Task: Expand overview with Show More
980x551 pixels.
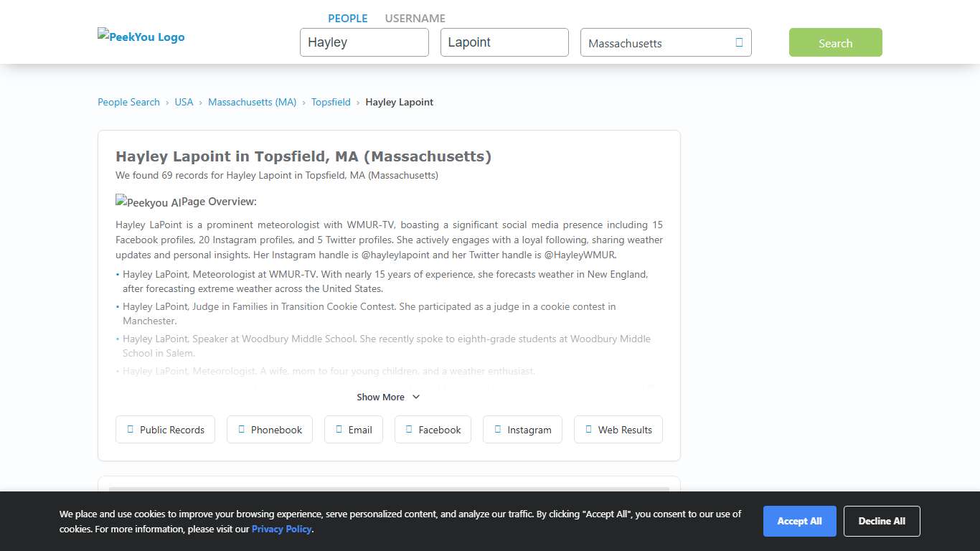Action: click(x=381, y=397)
